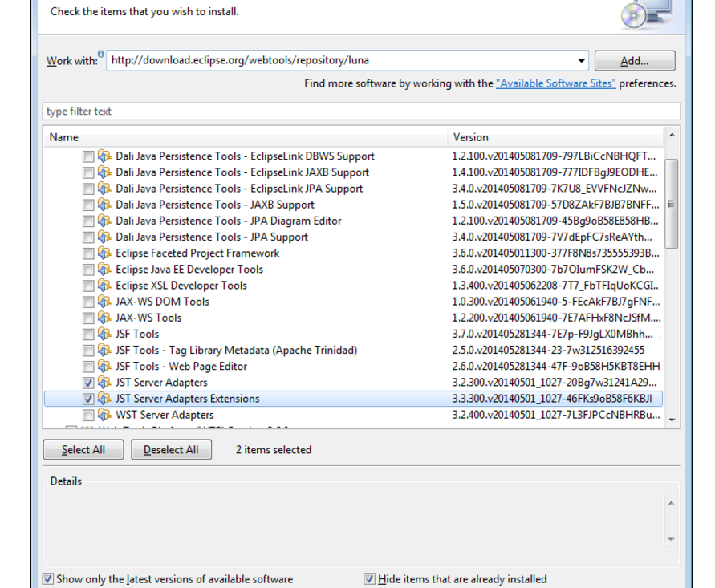The height and width of the screenshot is (588, 715).
Task: Click the Select All button
Action: tap(83, 450)
